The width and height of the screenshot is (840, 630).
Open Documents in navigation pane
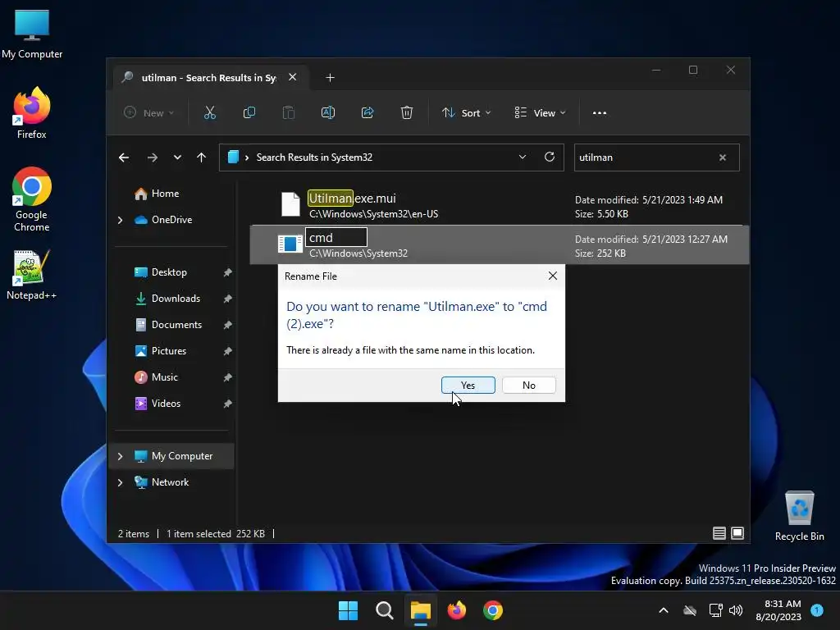[x=168, y=325]
